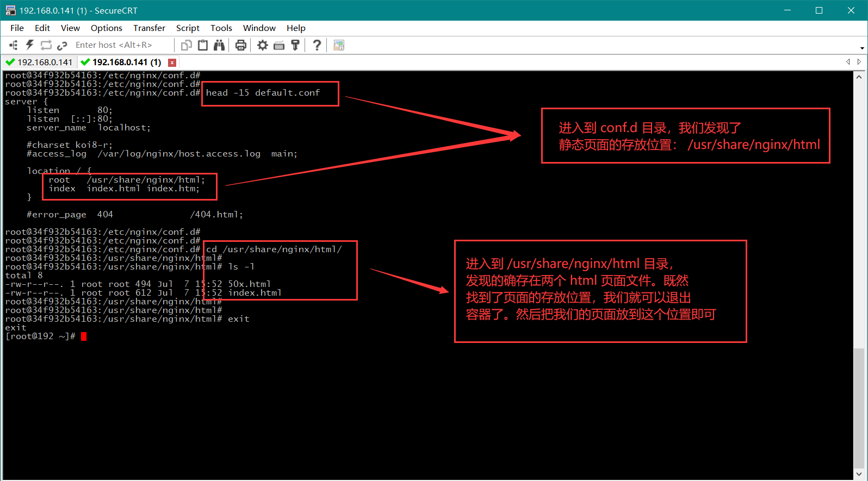Viewport: 868px width, 481px height.
Task: Open the Session Manager icon
Action: (13, 45)
